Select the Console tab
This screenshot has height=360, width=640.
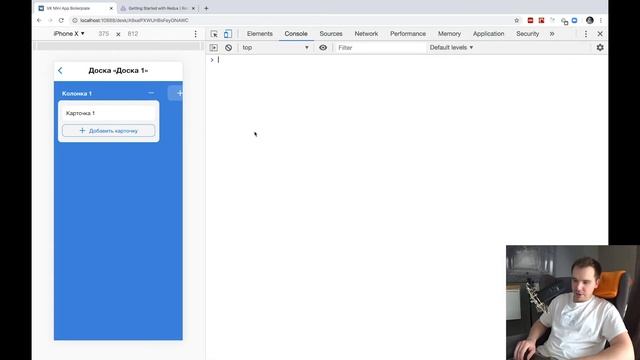(x=296, y=34)
